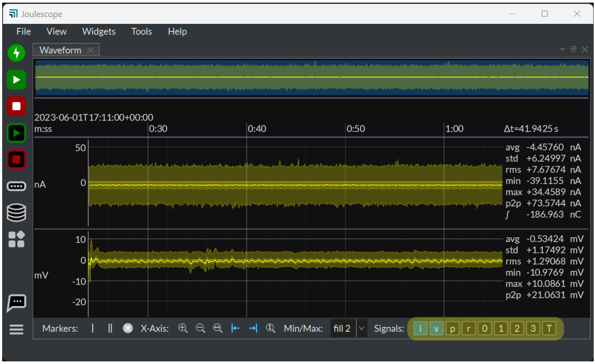This screenshot has width=595, height=364.
Task: Pan to the start of the X-axis
Action: coord(235,328)
